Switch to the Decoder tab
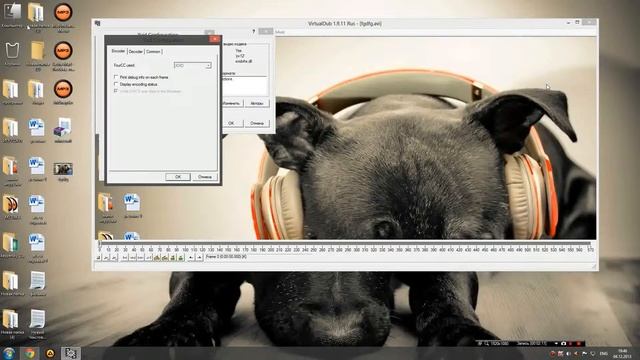This screenshot has width=640, height=360. (136, 51)
